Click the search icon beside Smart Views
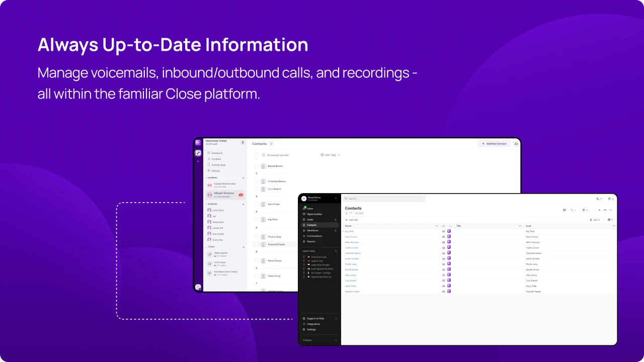The image size is (644, 362). [336, 251]
